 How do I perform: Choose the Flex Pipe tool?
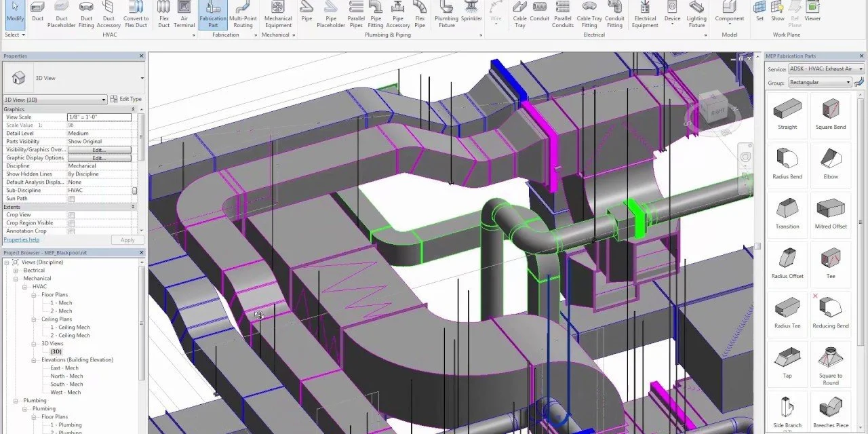(420, 14)
